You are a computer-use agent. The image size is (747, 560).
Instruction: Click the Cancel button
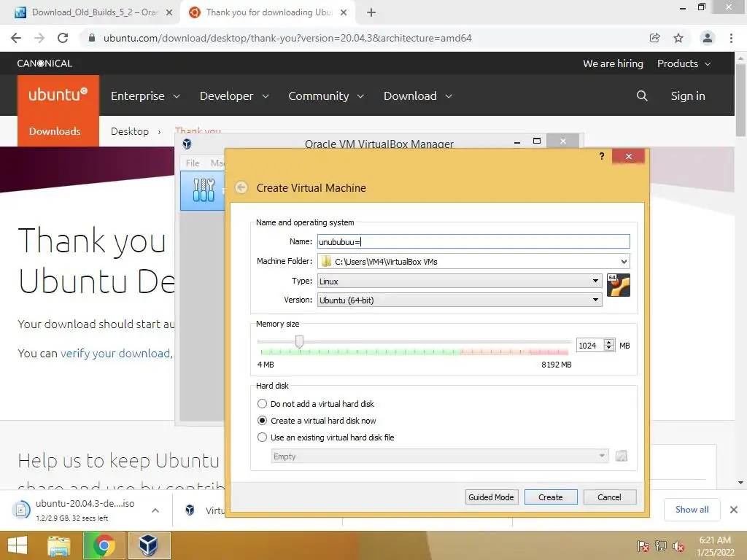(609, 497)
